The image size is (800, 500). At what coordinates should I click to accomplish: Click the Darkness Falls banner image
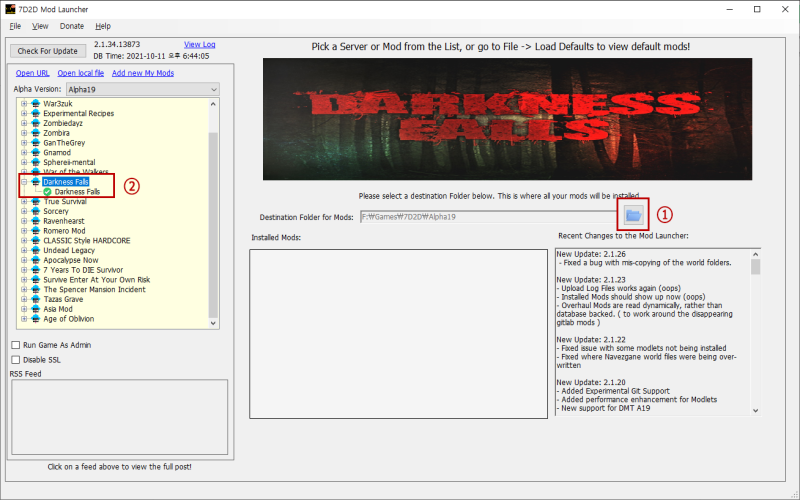(507, 119)
